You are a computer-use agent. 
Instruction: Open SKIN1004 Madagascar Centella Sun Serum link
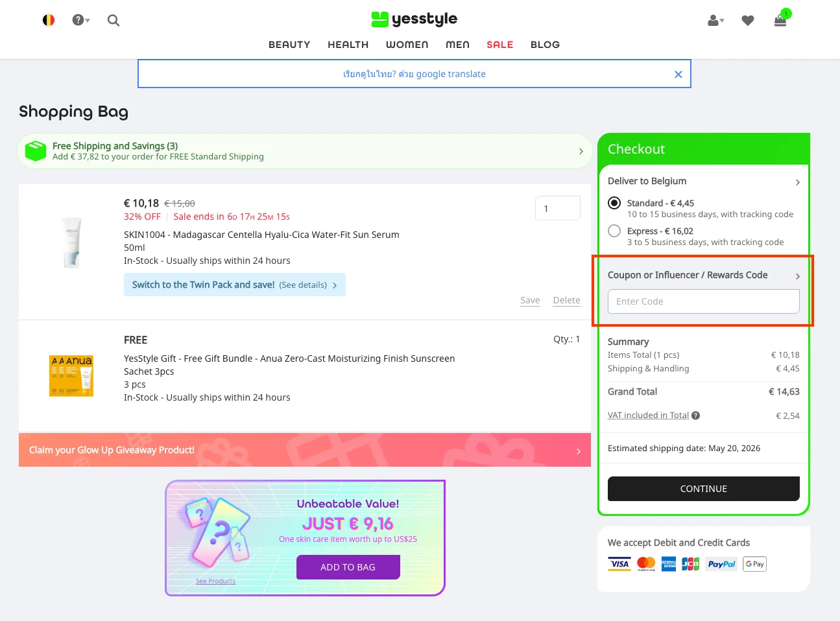tap(261, 235)
